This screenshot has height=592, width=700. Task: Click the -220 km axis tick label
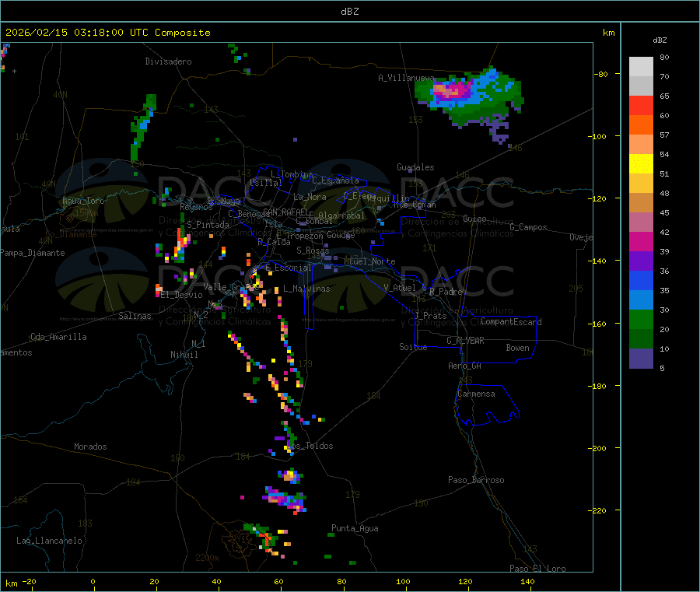pos(599,511)
